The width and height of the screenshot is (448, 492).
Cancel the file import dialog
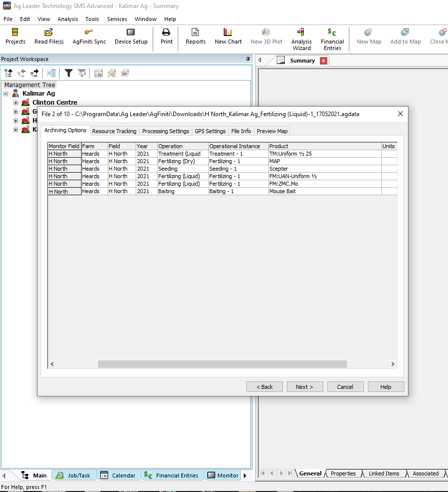click(x=345, y=387)
